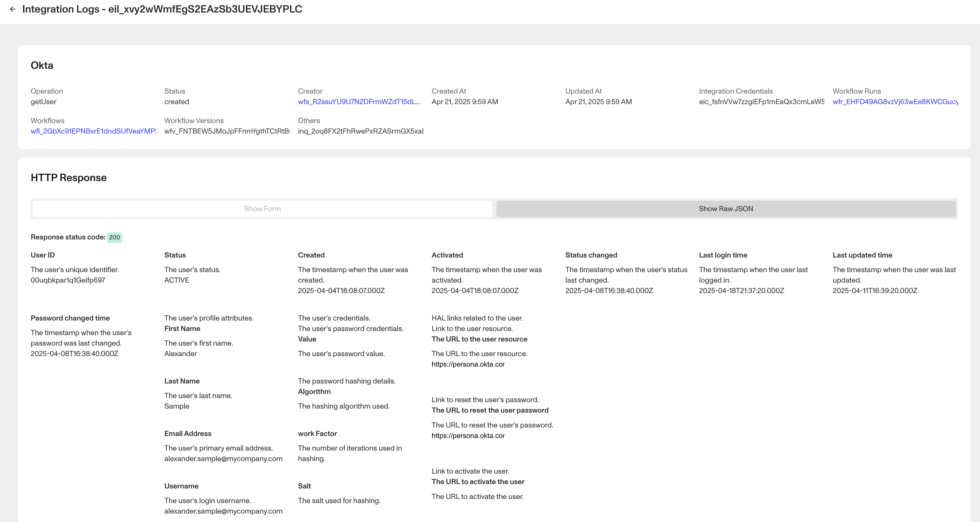Click the Integration Logs page title
The image size is (980, 522).
(x=162, y=9)
